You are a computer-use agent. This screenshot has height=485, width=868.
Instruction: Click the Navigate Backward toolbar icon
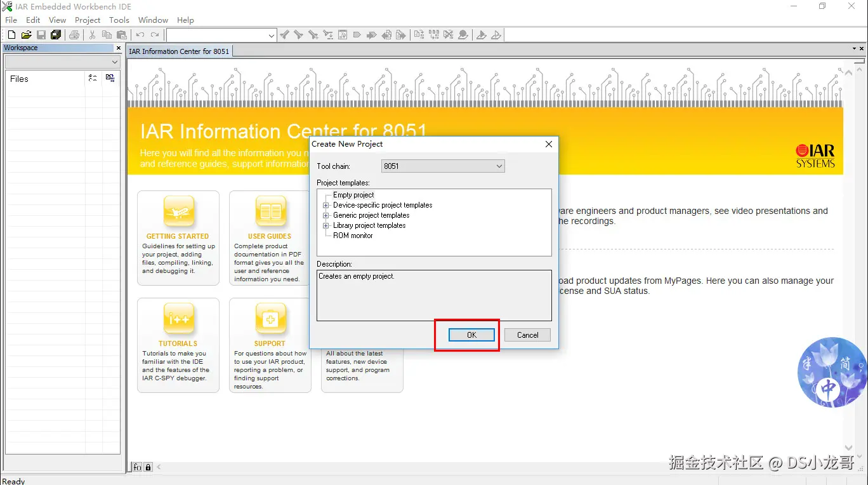(386, 35)
